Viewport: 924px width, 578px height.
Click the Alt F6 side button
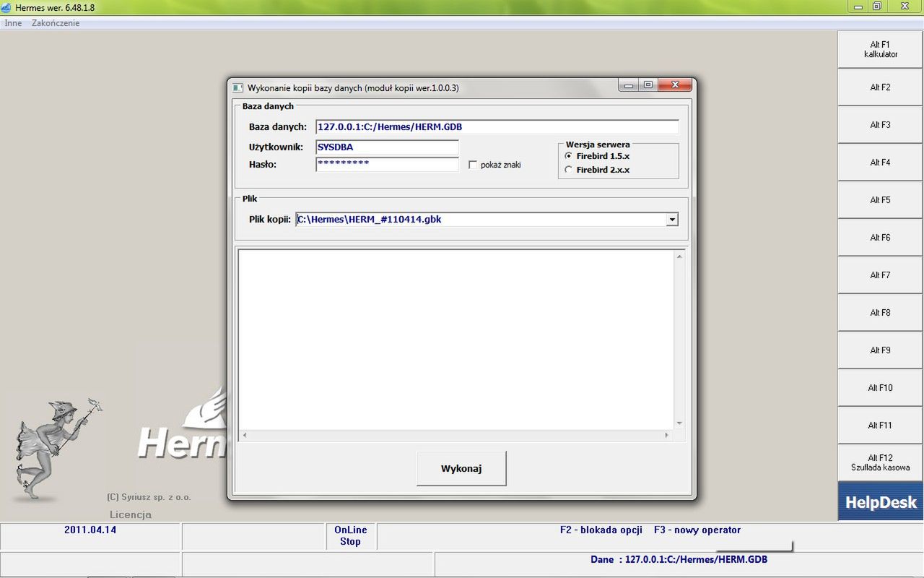[x=881, y=238]
